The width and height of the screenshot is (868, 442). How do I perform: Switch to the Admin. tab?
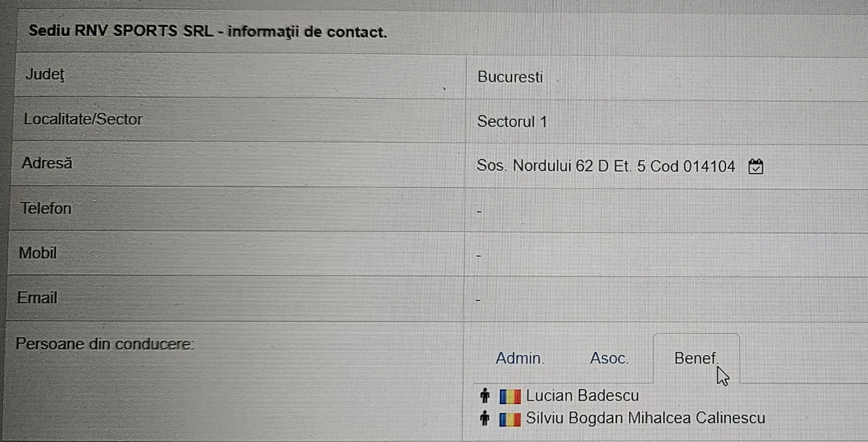click(520, 359)
